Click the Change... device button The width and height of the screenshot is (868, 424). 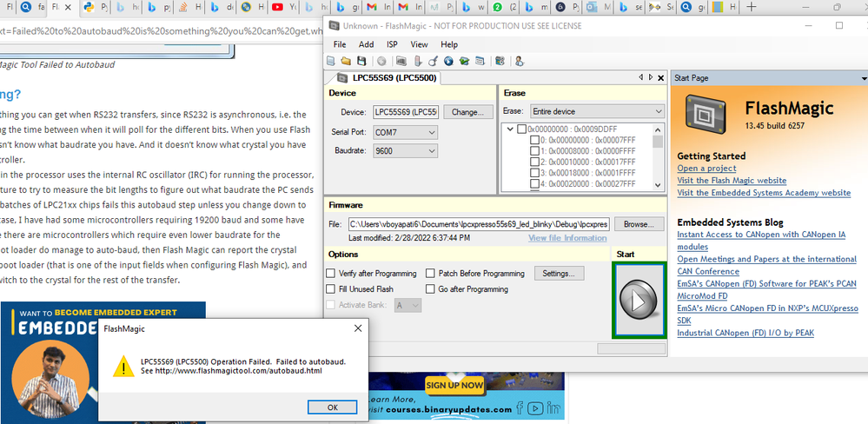click(x=467, y=112)
